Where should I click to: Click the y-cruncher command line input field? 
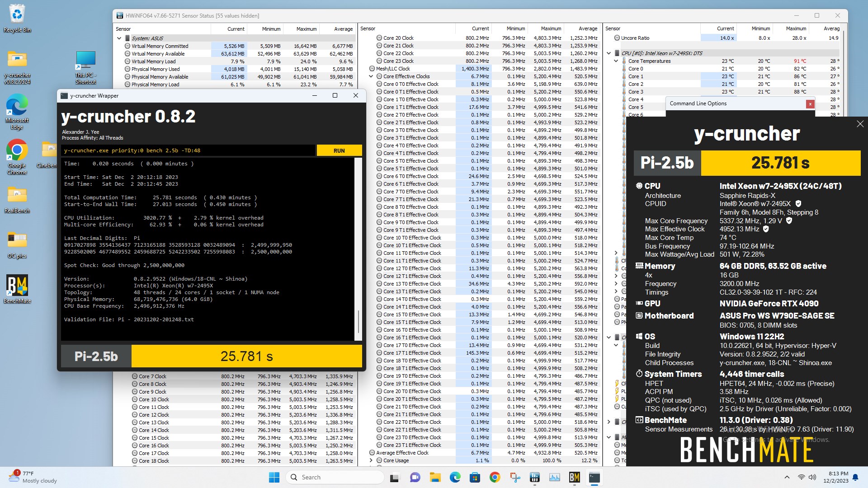(x=188, y=150)
